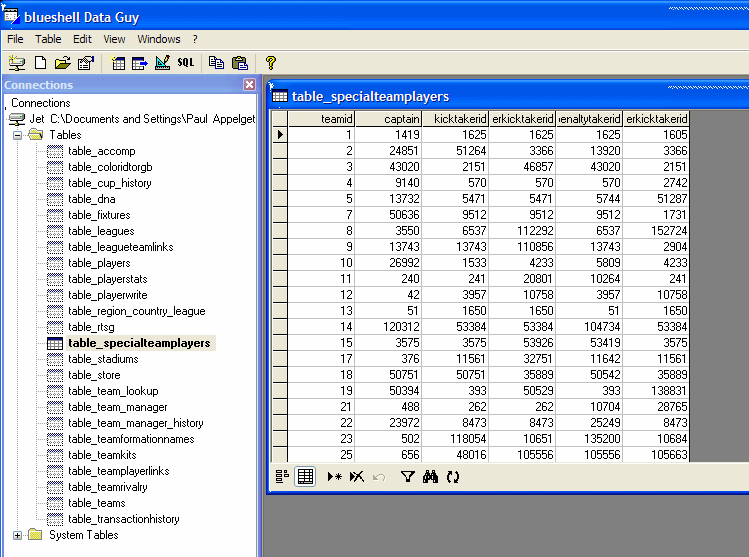Switch to form view in table toolbar

pos(282,477)
